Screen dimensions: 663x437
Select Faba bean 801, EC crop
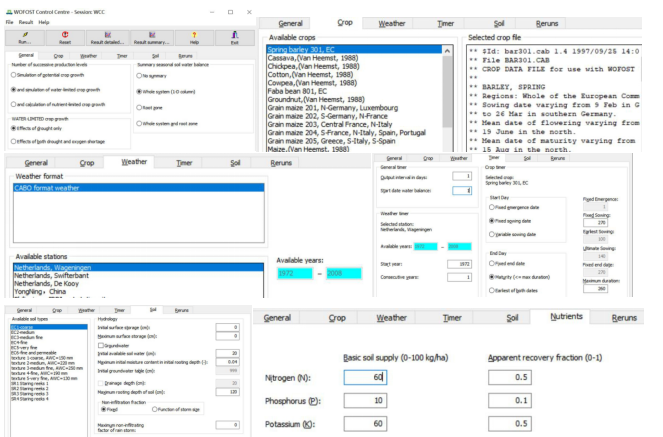297,91
